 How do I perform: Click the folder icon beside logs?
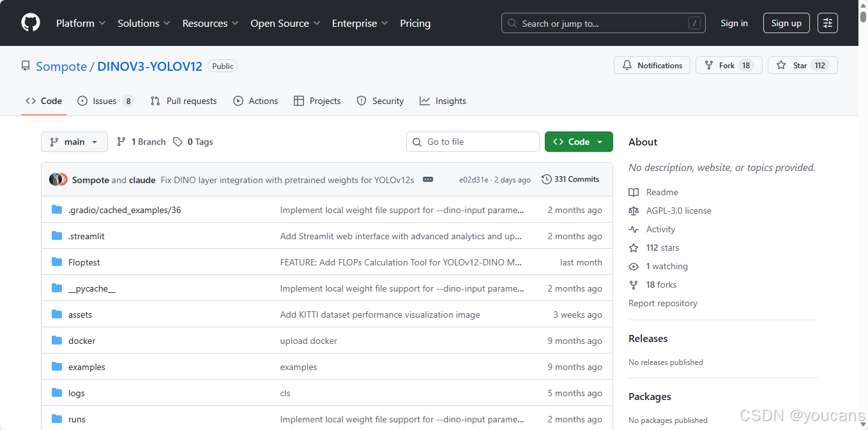pos(57,393)
